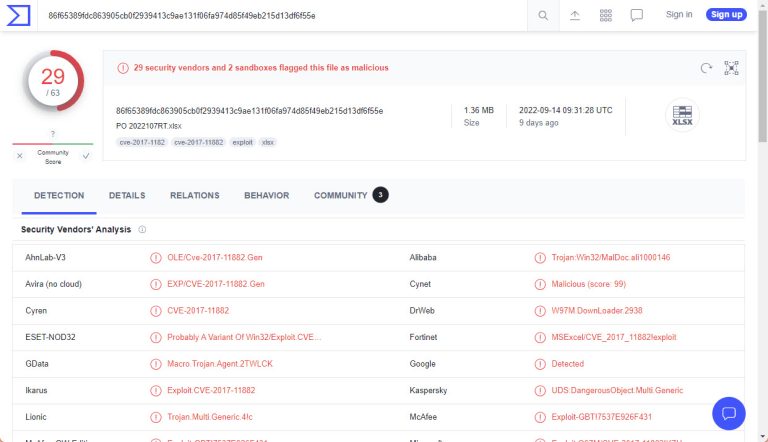This screenshot has width=768, height=442.
Task: Click the UDS:DangerousObject.Multi.Generic detection
Action: pyautogui.click(x=617, y=391)
